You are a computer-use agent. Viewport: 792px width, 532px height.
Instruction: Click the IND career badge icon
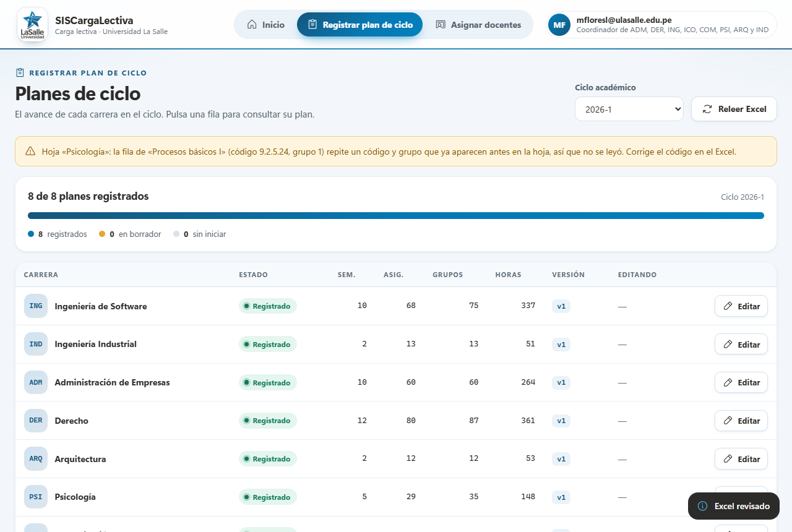36,344
